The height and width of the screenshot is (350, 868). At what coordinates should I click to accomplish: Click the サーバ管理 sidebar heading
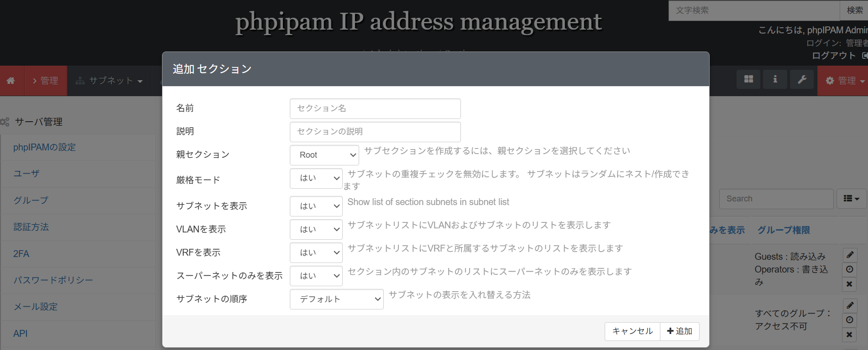pos(39,122)
